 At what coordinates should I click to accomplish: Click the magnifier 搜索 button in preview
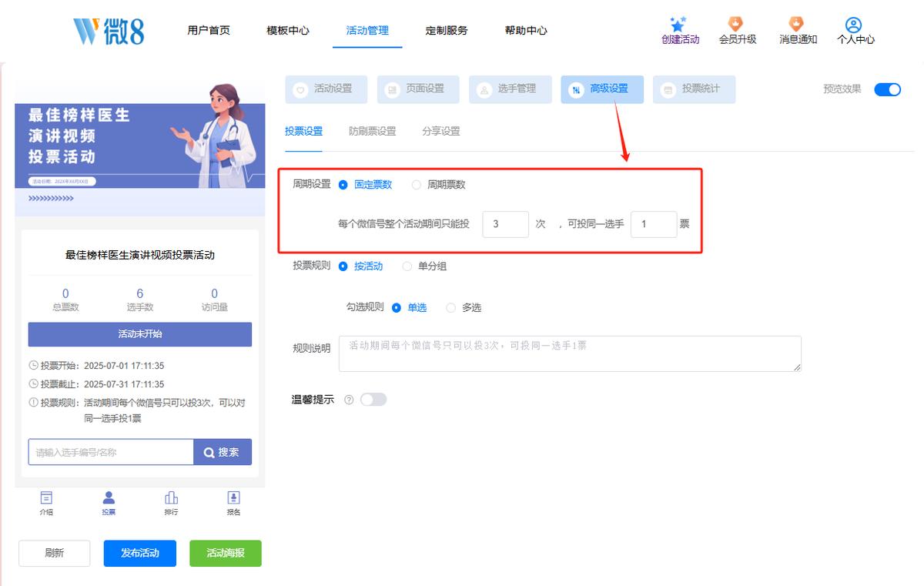pyautogui.click(x=223, y=452)
